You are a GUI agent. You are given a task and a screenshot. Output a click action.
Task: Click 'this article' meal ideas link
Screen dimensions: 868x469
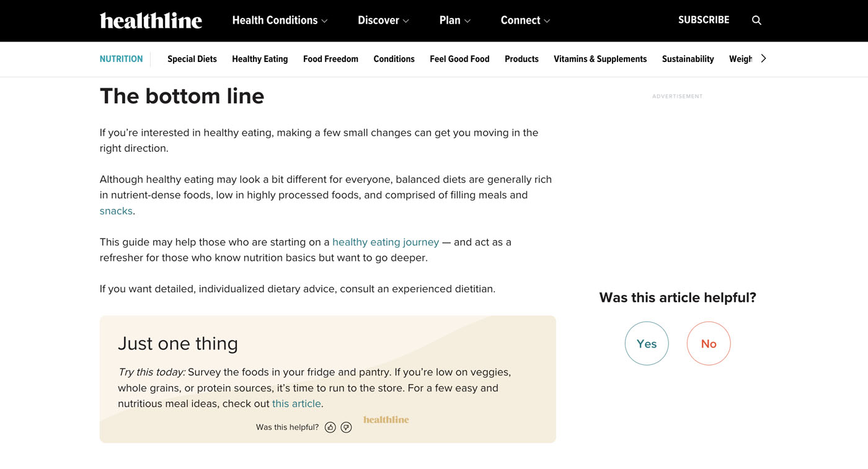pos(296,404)
